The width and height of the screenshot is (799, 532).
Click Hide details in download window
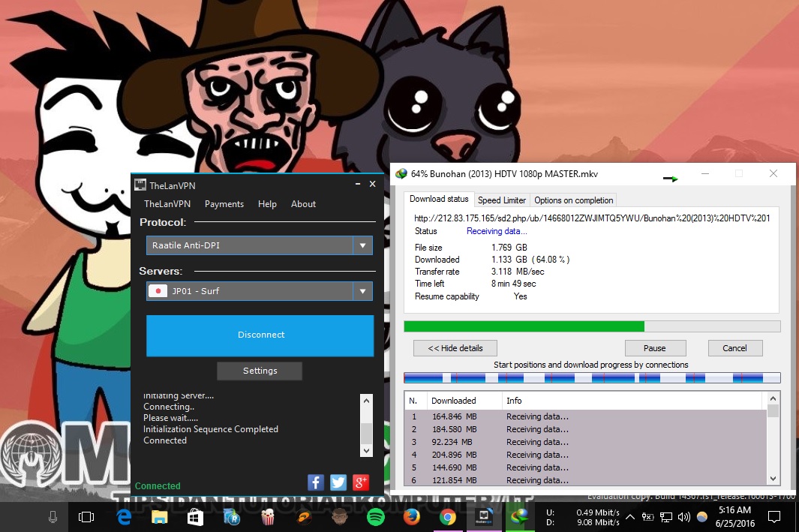click(x=455, y=348)
